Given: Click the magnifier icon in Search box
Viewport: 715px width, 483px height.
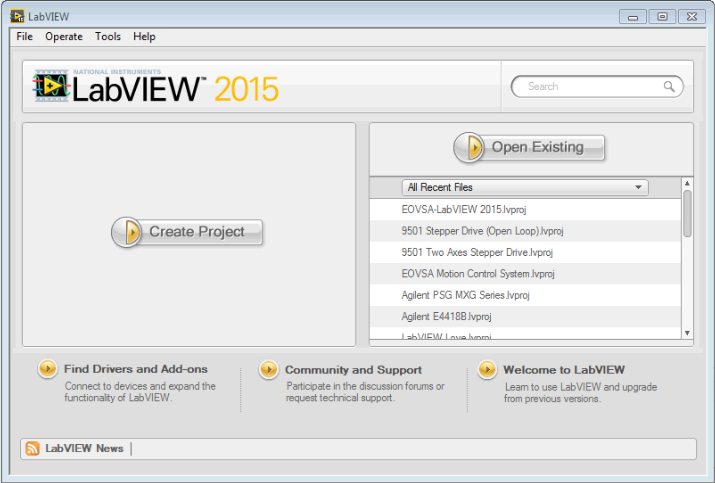Looking at the screenshot, I should point(668,86).
